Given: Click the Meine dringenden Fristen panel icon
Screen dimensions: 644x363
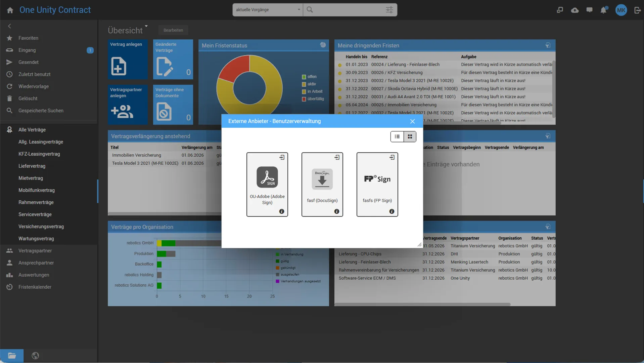Looking at the screenshot, I should click(x=548, y=45).
